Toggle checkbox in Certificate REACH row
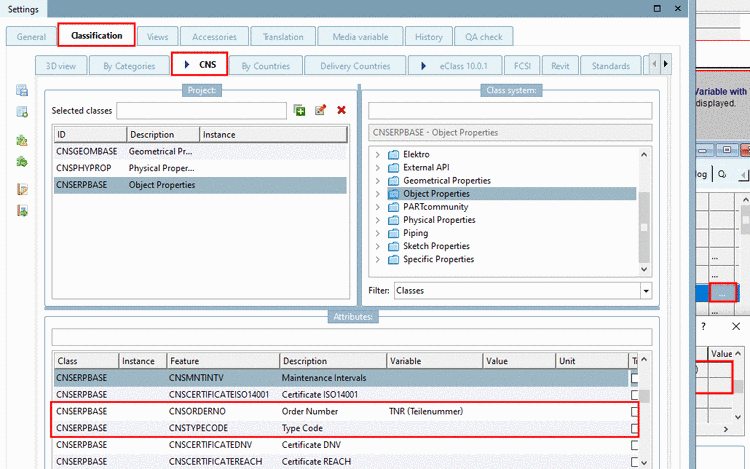This screenshot has height=469, width=750. (x=634, y=462)
